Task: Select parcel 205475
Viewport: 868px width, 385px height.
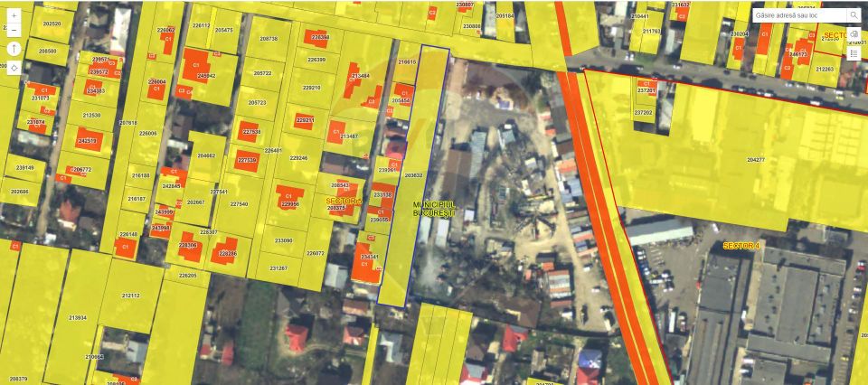Action: pos(223,30)
